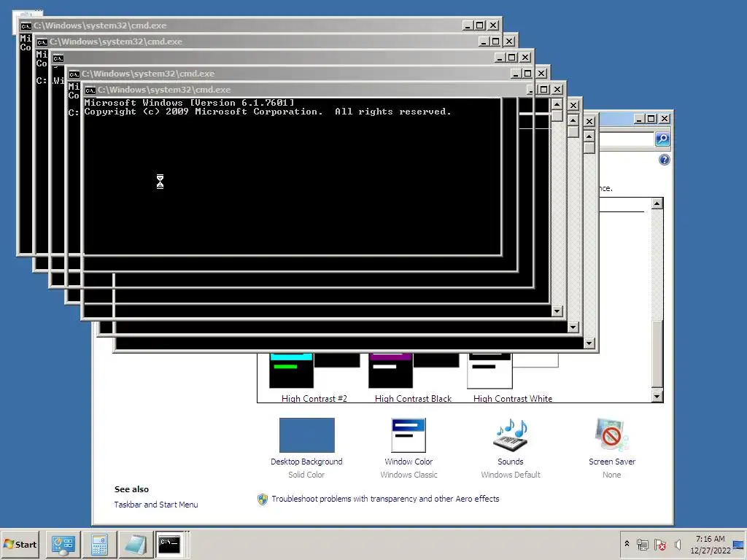
Task: Open Window Color settings icon
Action: pos(409,435)
